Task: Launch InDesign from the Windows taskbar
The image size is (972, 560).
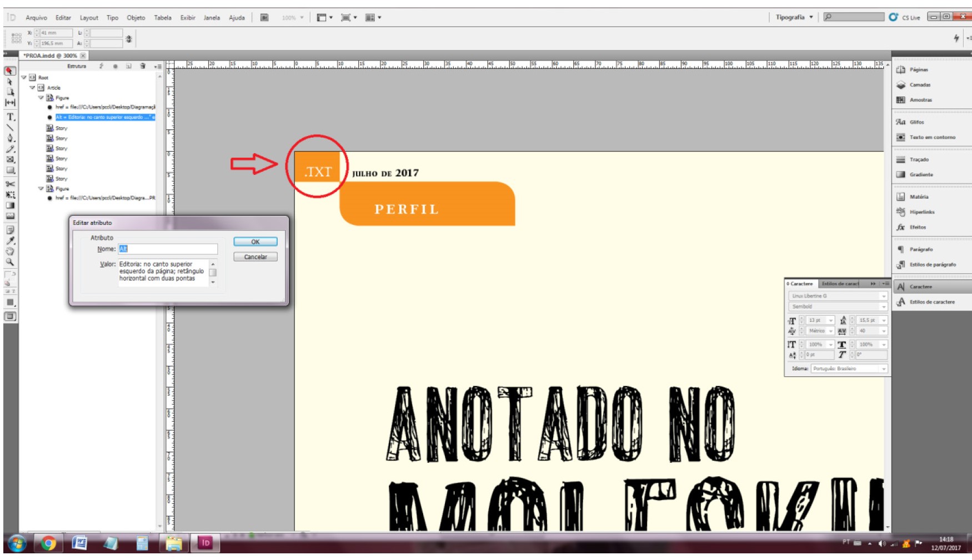Action: [x=205, y=543]
